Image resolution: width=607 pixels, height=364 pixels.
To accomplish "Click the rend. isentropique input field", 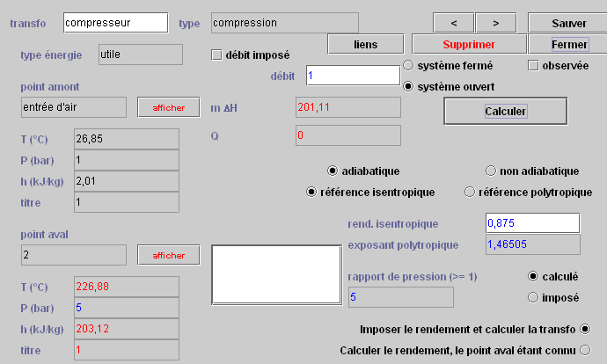I will coord(533,223).
